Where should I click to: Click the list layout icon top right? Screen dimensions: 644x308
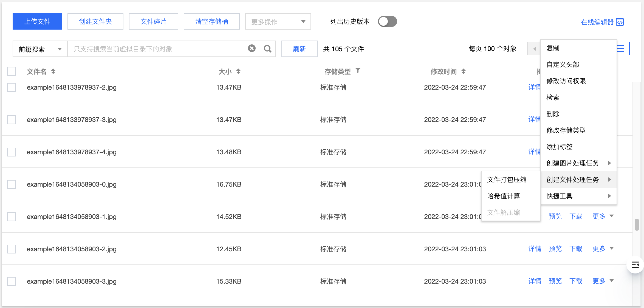(x=621, y=49)
